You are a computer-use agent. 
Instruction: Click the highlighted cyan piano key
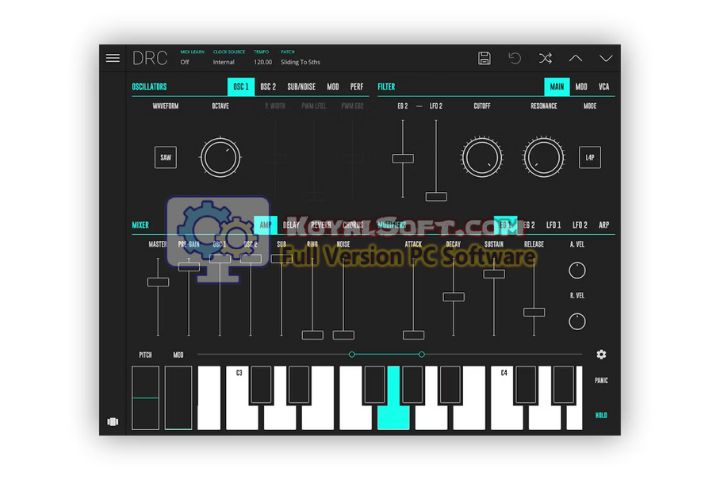coord(393,416)
